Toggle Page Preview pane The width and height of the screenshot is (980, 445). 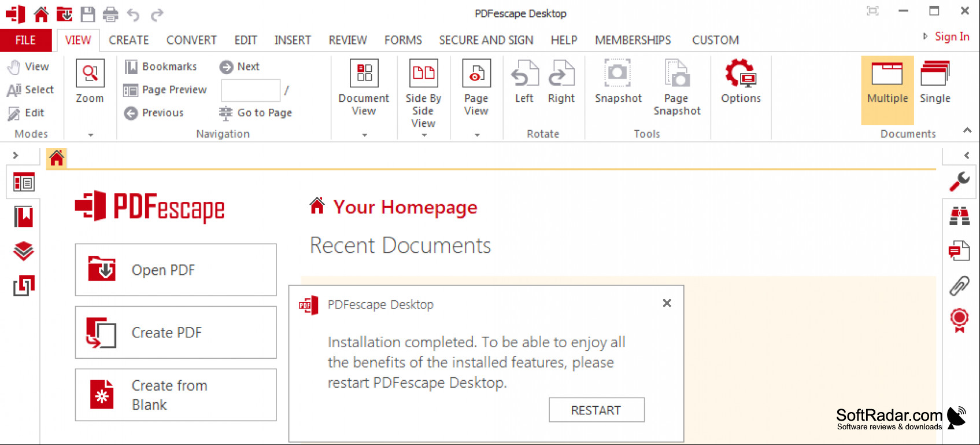[165, 90]
